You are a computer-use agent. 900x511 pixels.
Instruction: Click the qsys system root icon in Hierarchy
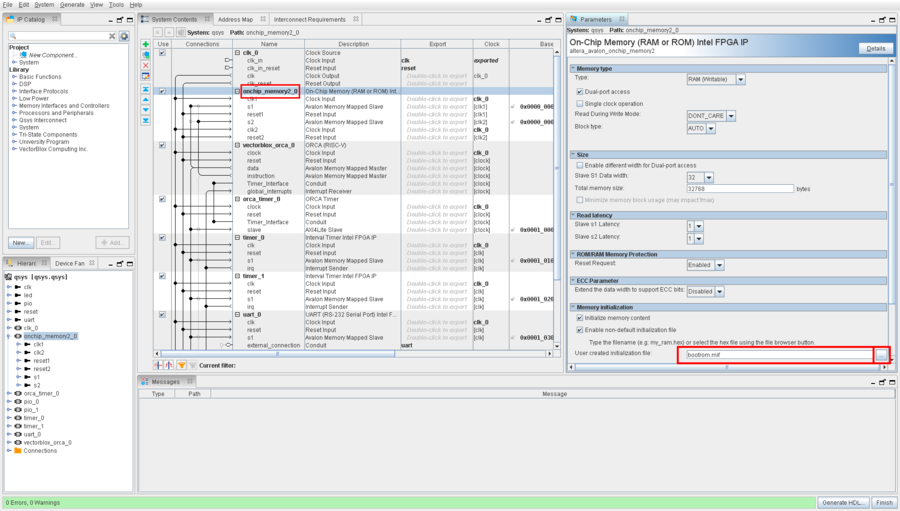[x=9, y=277]
